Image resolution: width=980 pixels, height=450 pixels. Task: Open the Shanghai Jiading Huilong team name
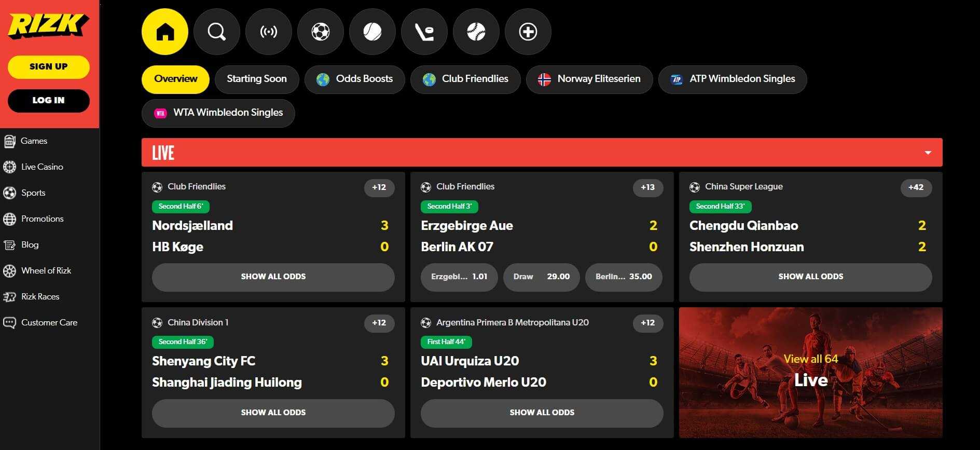[x=227, y=383]
